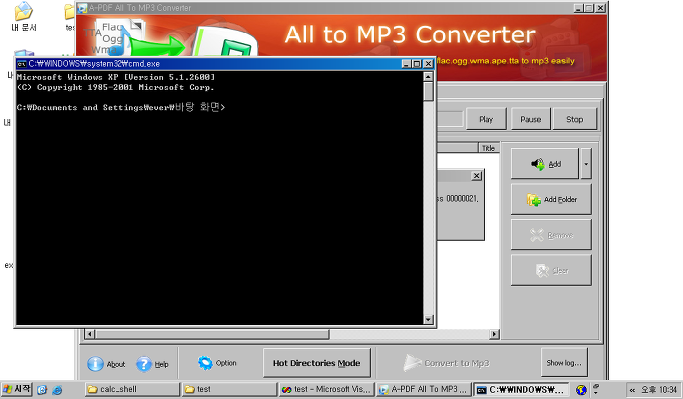Click the Remove button in the converter
683x399 pixels.
tap(551, 235)
